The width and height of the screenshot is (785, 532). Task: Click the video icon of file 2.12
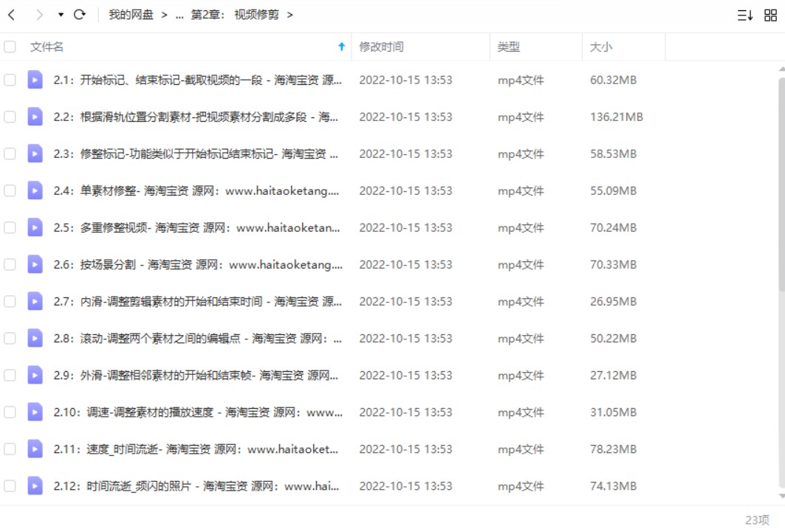(35, 486)
